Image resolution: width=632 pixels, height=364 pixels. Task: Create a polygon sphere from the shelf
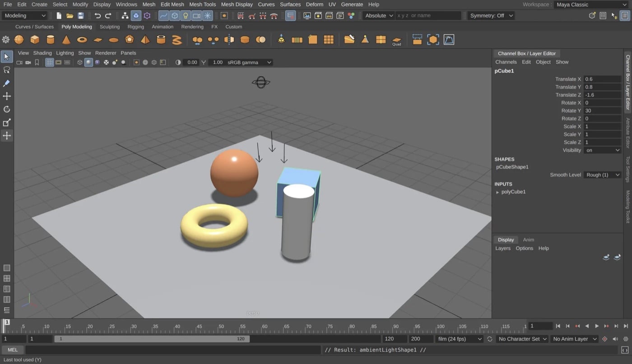pos(19,40)
